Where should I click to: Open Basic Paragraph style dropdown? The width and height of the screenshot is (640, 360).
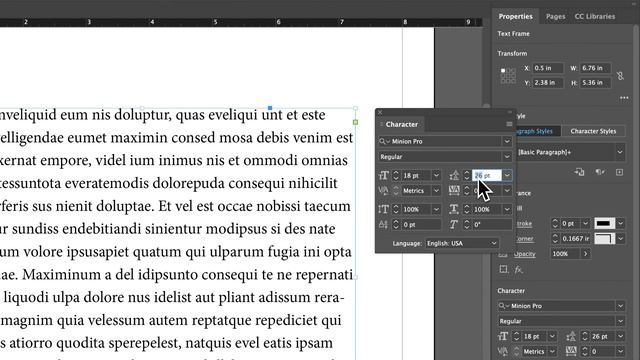pos(620,152)
